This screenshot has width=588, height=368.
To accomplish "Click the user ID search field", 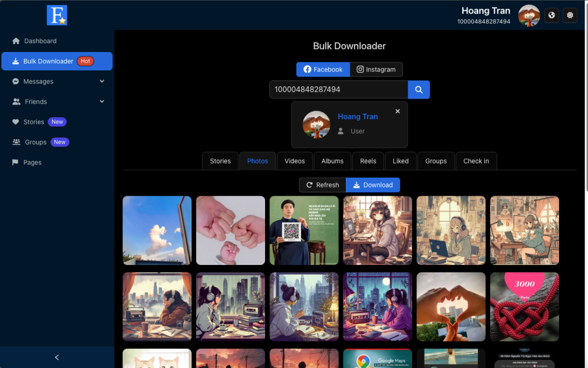I will [x=339, y=90].
